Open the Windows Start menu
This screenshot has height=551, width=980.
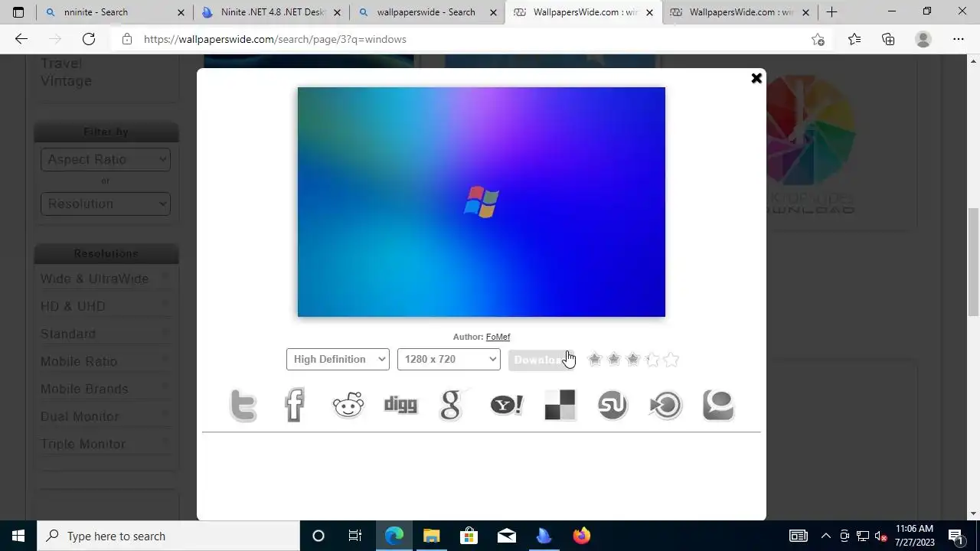point(18,536)
